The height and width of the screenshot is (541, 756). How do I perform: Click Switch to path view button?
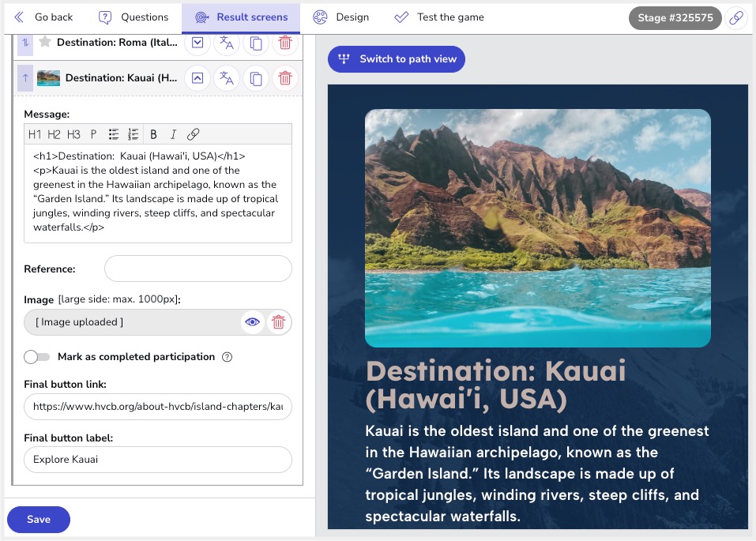click(397, 59)
